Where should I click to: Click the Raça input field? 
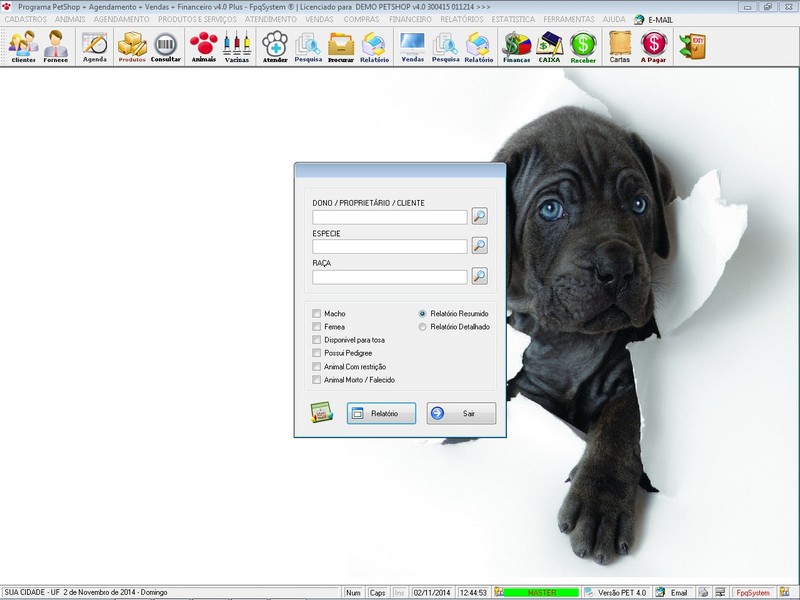390,278
